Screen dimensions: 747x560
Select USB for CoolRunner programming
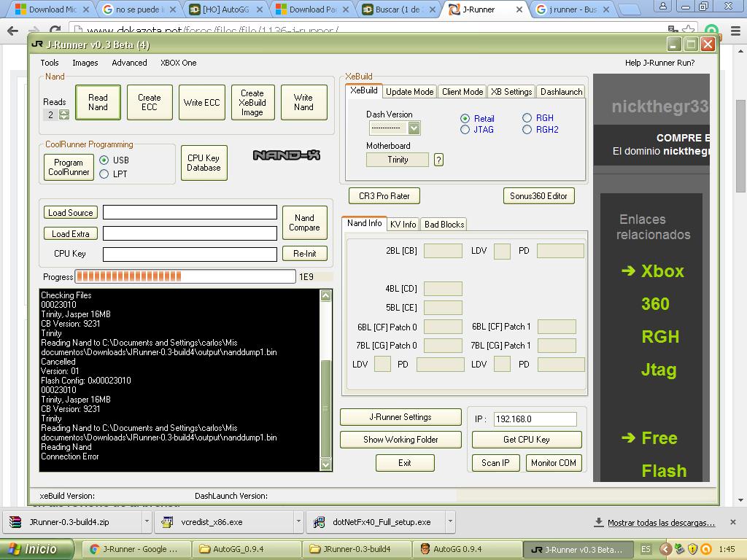(x=104, y=160)
